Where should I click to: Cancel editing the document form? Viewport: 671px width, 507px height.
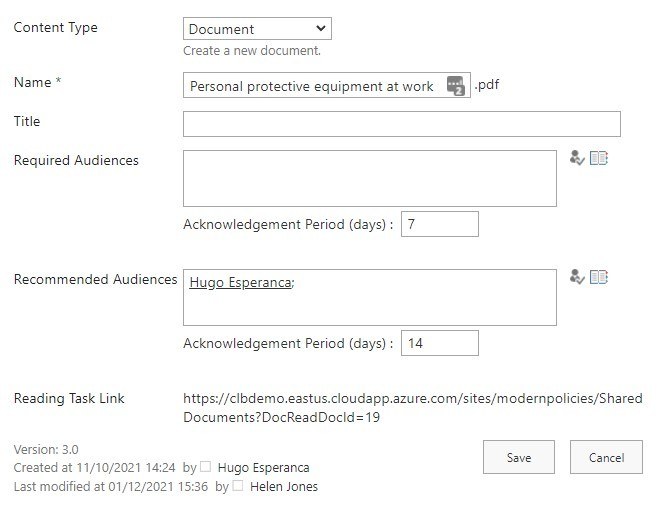pyautogui.click(x=606, y=458)
